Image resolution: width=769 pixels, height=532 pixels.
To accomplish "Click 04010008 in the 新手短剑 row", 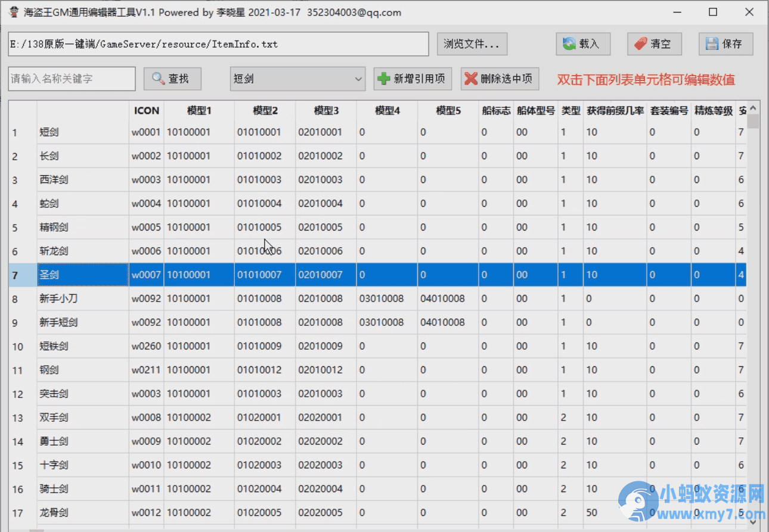I will pyautogui.click(x=448, y=322).
